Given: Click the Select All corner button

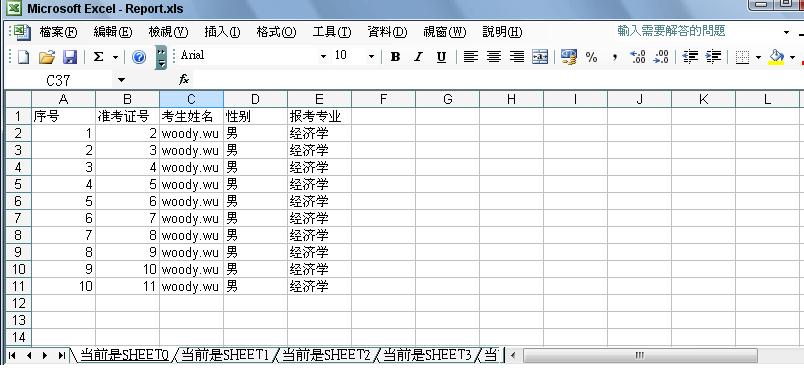Looking at the screenshot, I should (18, 99).
